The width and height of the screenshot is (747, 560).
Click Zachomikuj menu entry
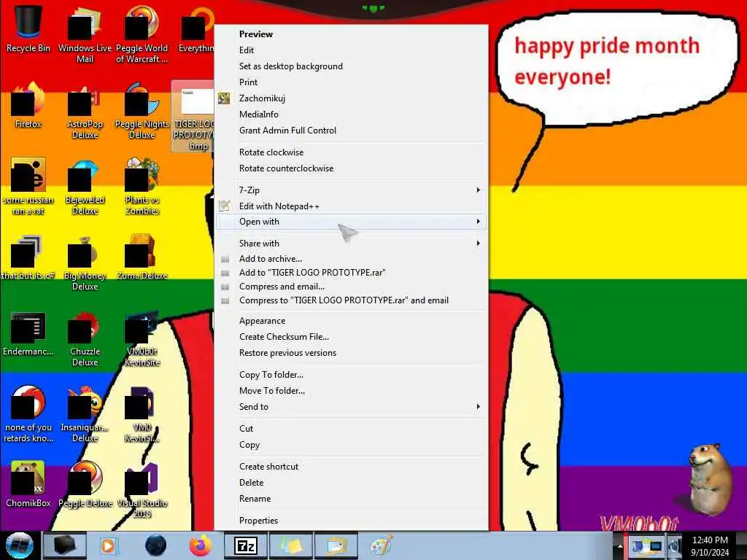tap(351, 98)
